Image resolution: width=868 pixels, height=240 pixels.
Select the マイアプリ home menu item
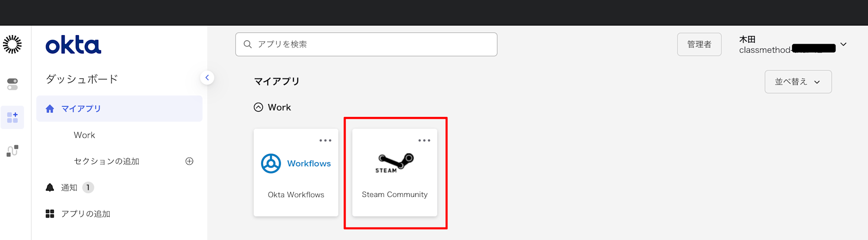(x=119, y=109)
